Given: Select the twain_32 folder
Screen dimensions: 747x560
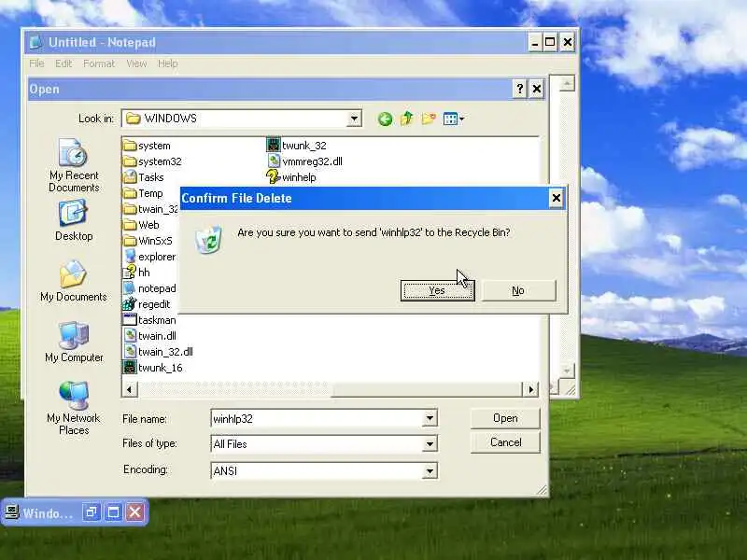Looking at the screenshot, I should [150, 209].
